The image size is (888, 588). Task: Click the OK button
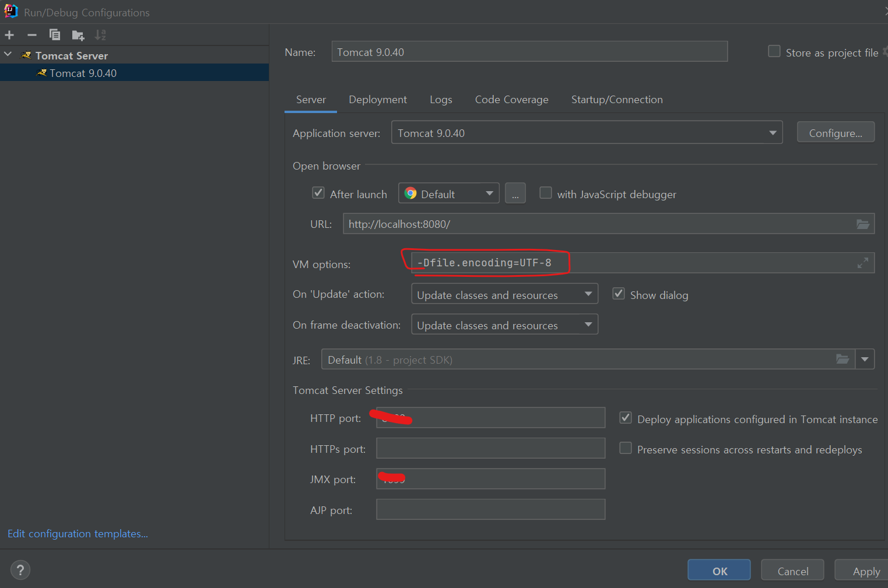point(719,571)
